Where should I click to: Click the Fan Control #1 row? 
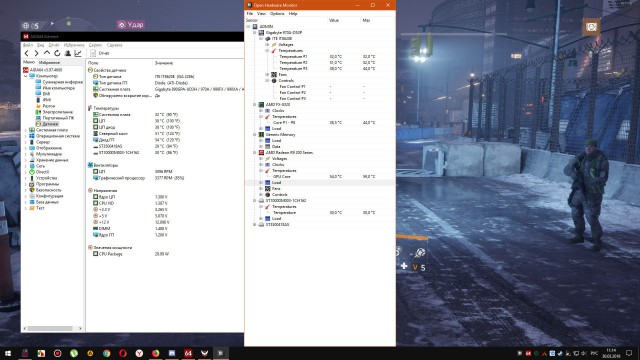point(320,87)
